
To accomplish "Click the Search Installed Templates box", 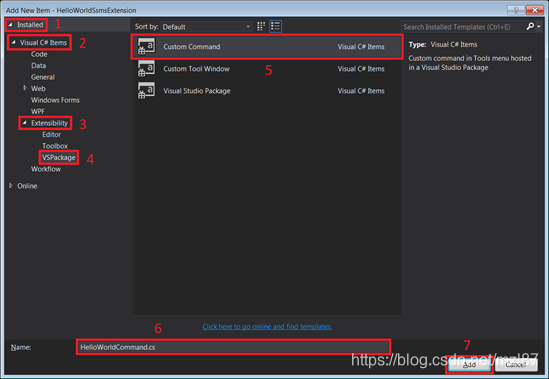I will 463,27.
